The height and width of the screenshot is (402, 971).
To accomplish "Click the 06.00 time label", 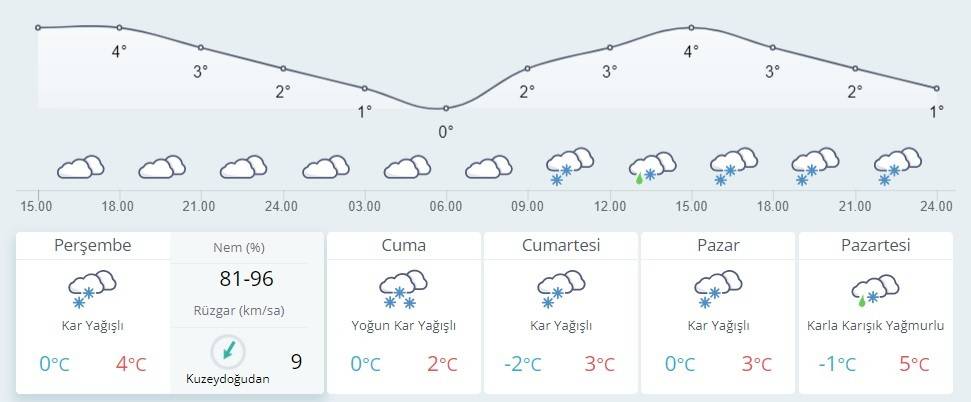I will coord(446,207).
